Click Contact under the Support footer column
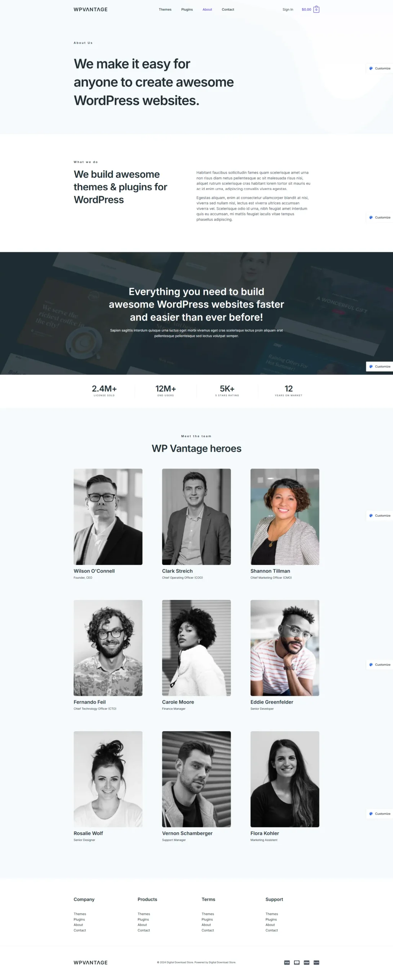The image size is (393, 980). pos(272,930)
